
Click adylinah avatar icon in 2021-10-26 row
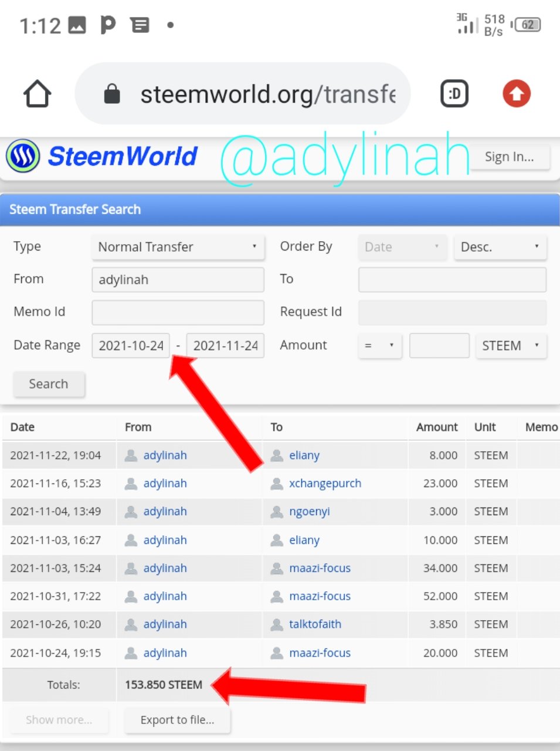pos(131,624)
